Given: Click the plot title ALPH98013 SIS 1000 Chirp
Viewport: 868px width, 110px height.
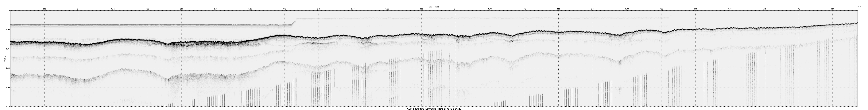Looking at the screenshot, I should [434, 109].
